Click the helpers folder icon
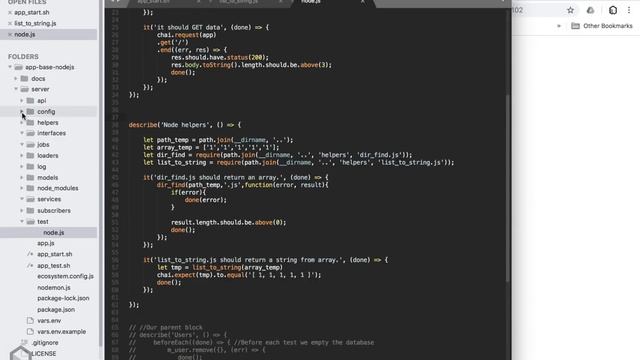The width and height of the screenshot is (640, 360). 30,122
